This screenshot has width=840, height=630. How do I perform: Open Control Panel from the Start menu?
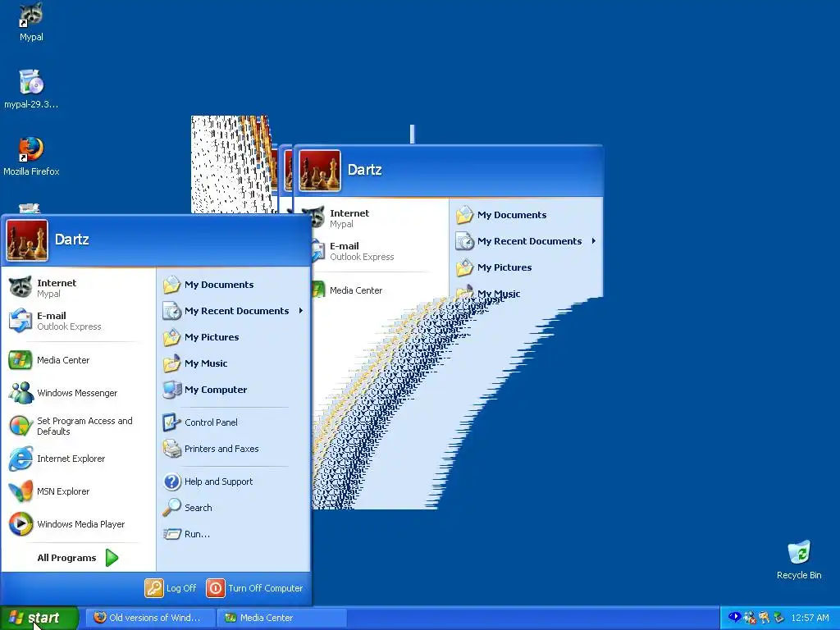coord(234,422)
